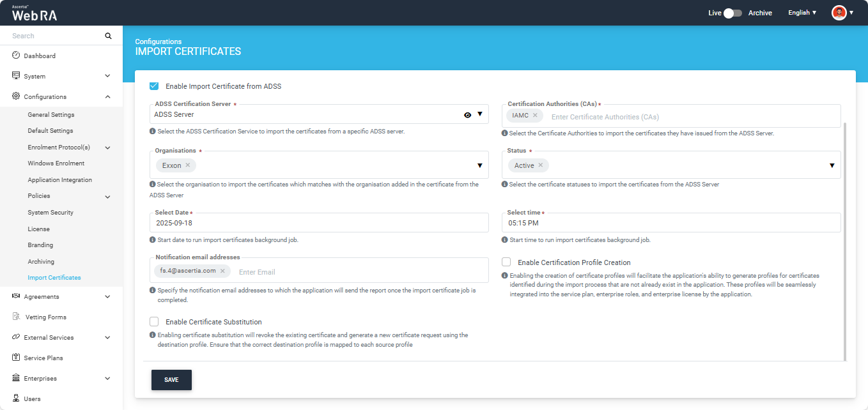
Task: Uncheck Enable Import Certificate from ADSS
Action: (x=154, y=86)
